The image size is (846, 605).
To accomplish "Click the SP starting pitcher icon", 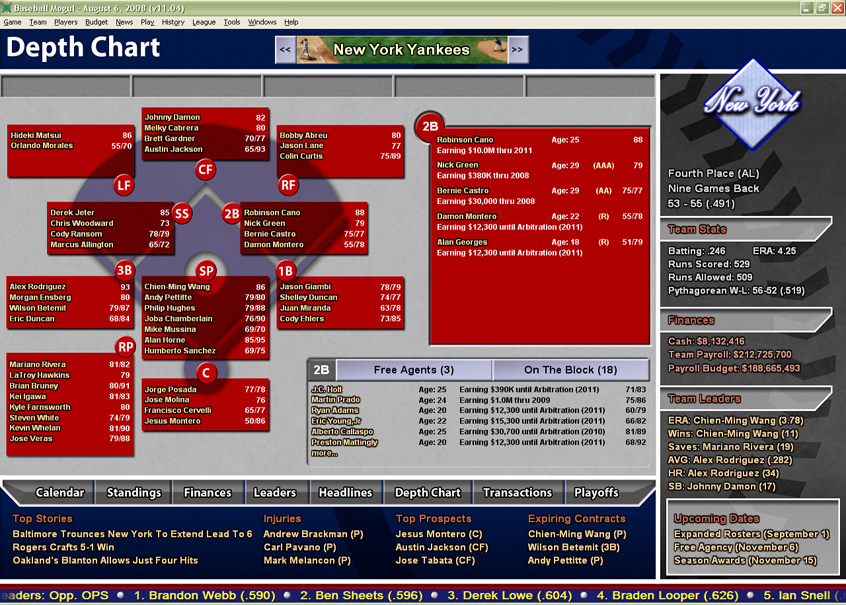I will 204,269.
